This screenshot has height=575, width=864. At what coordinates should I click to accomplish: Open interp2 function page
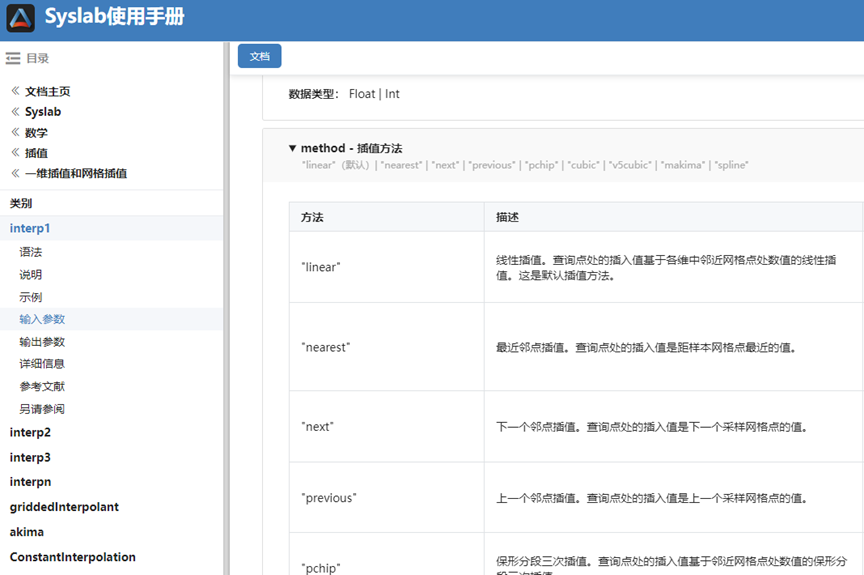point(30,432)
